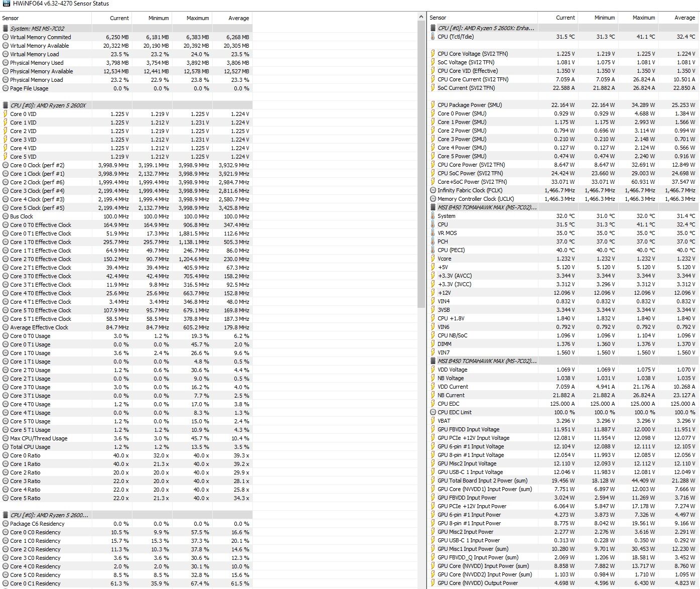Select Core 2 T1 Usage row
Image resolution: width=700 pixels, height=589 pixels.
coord(126,379)
